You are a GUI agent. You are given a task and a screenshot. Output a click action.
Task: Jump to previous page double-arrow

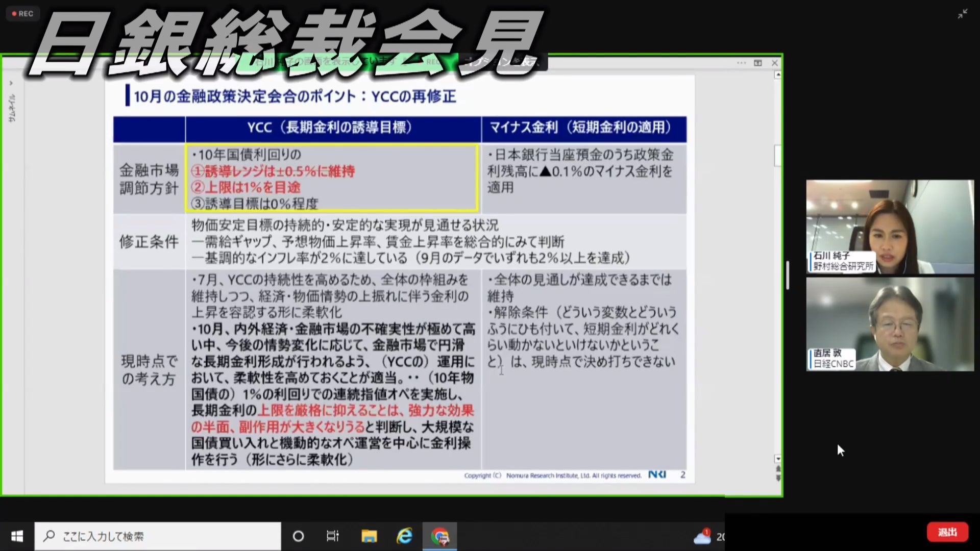[778, 468]
